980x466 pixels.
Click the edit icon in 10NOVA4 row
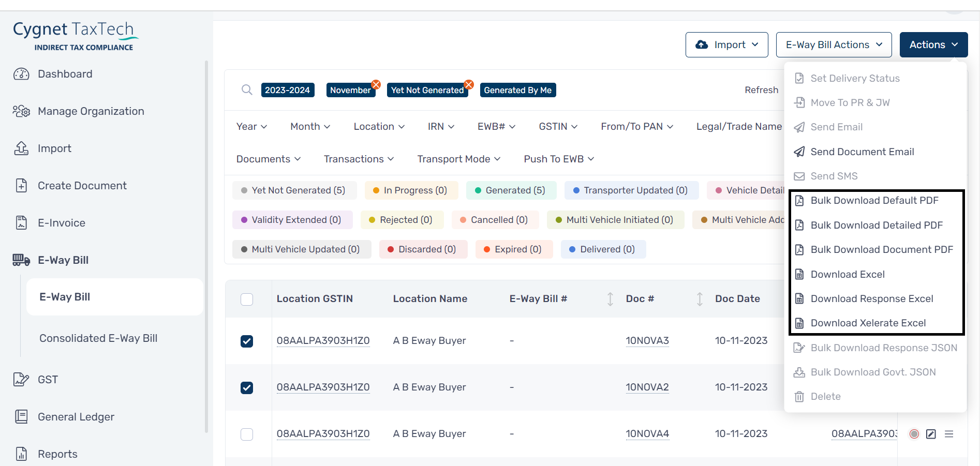tap(931, 434)
